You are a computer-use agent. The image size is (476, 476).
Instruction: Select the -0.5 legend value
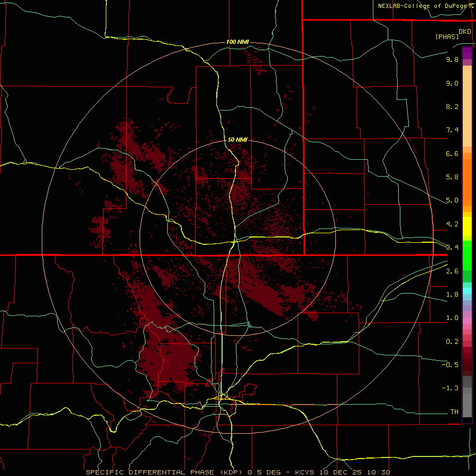point(450,365)
